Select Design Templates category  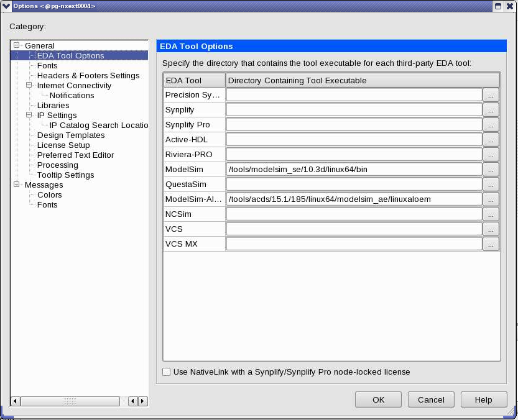(71, 135)
